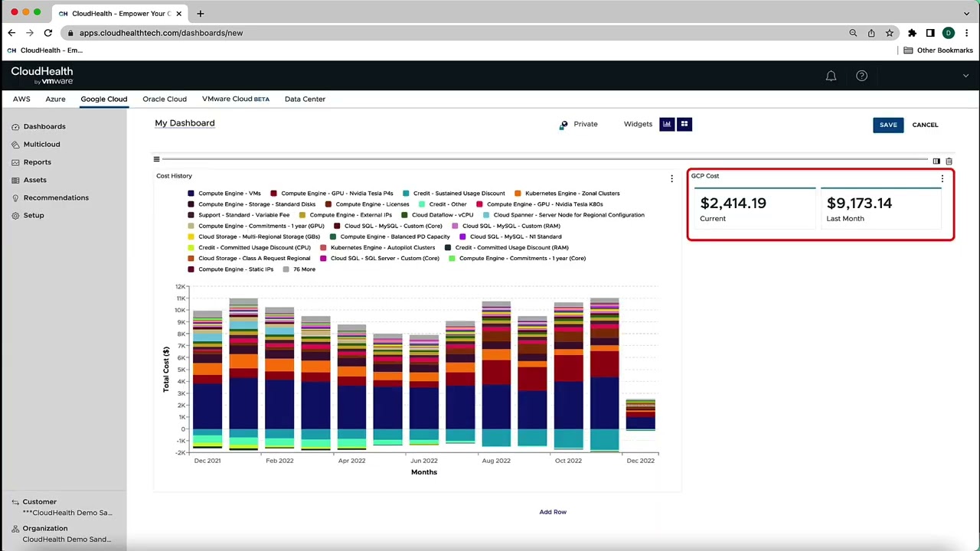The image size is (980, 551).
Task: Switch to the Azure tab
Action: point(55,99)
